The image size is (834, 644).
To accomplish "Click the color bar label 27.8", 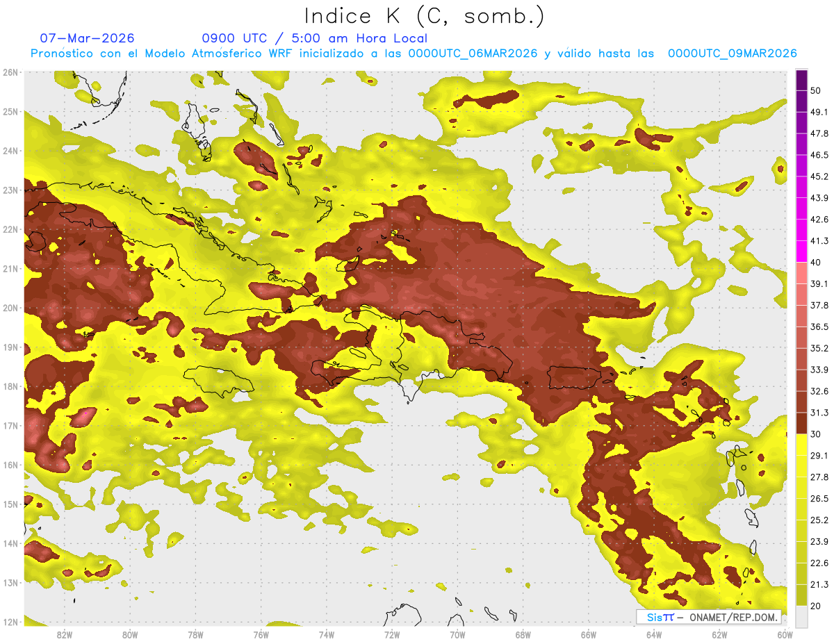I will click(x=819, y=477).
